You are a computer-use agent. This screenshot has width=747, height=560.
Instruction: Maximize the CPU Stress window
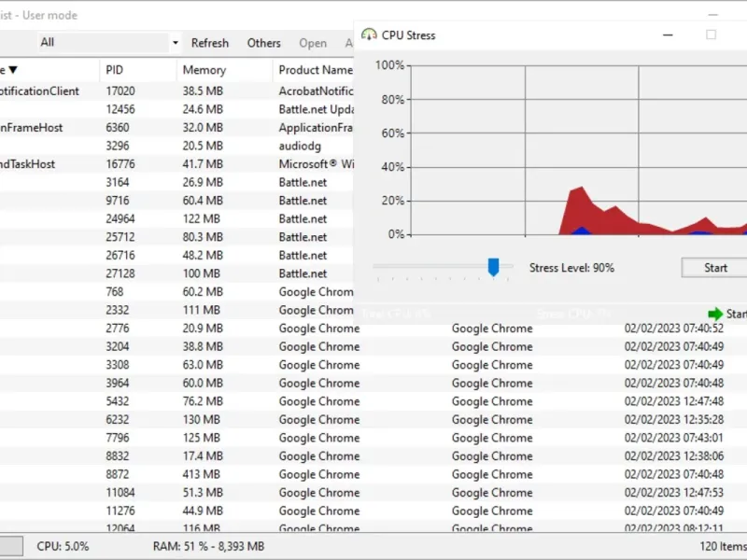711,35
